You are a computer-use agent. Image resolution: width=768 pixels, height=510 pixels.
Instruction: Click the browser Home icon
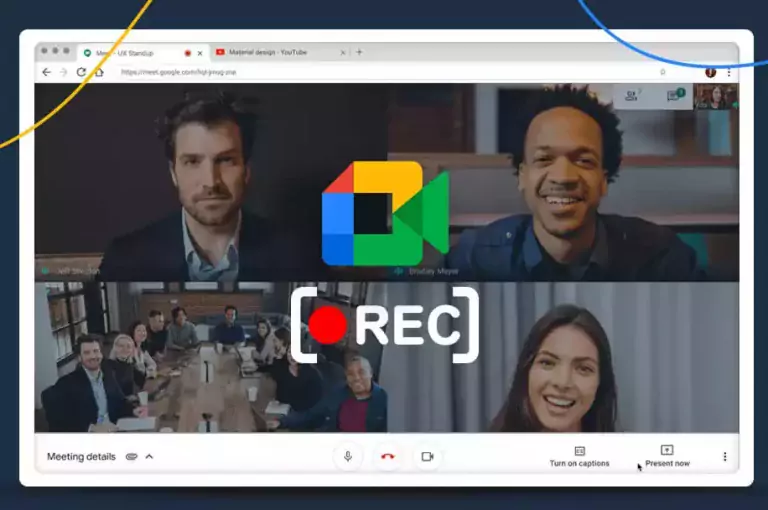coord(99,73)
